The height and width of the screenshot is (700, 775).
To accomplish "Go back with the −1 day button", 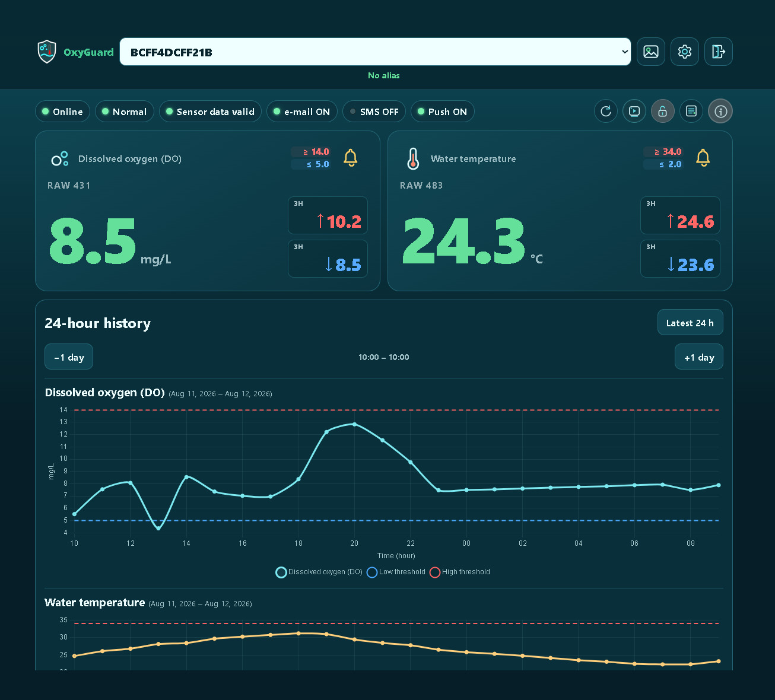I will (x=69, y=357).
